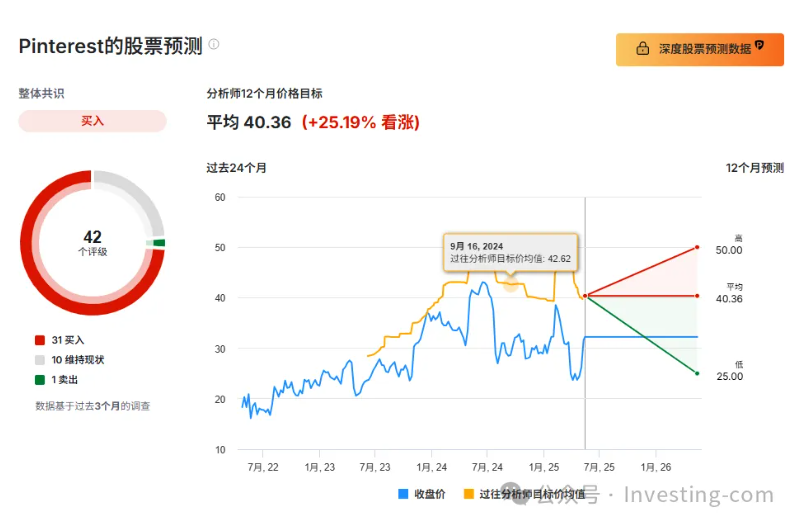Click the 过去24个月 chart label
The image size is (789, 519).
pyautogui.click(x=236, y=168)
